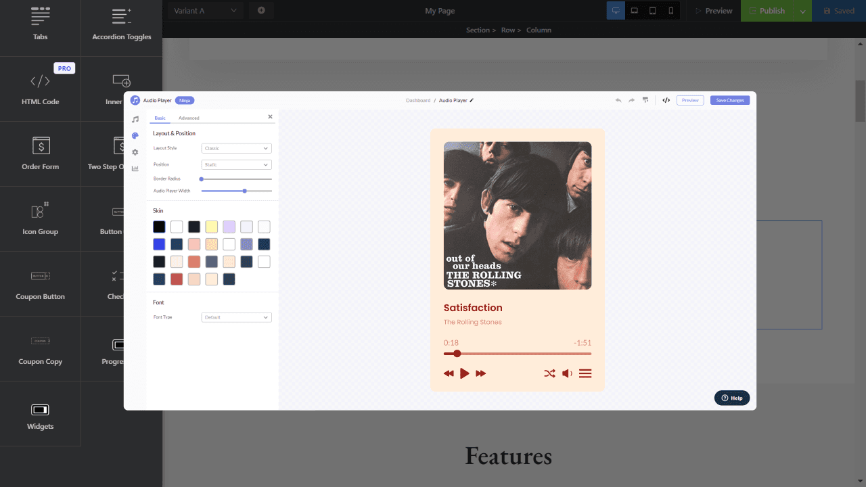Click the song progress bar
868x487 pixels.
coord(518,353)
